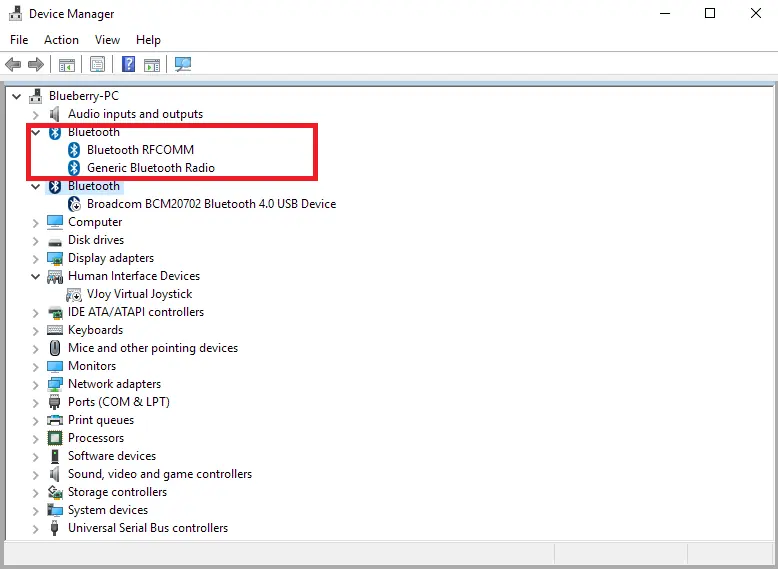Expand the Storage controllers category
The width and height of the screenshot is (778, 569).
click(35, 493)
